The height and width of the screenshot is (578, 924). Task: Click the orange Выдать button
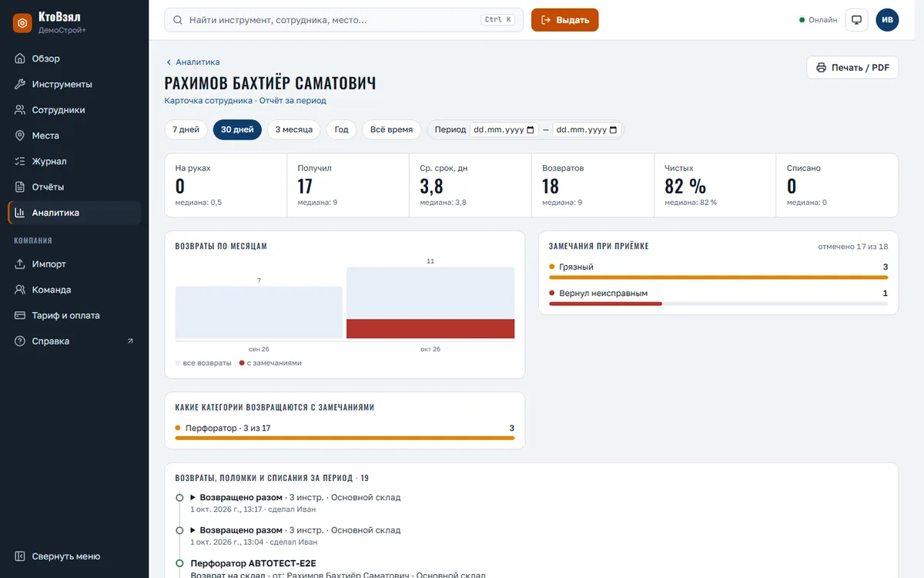[x=564, y=20]
